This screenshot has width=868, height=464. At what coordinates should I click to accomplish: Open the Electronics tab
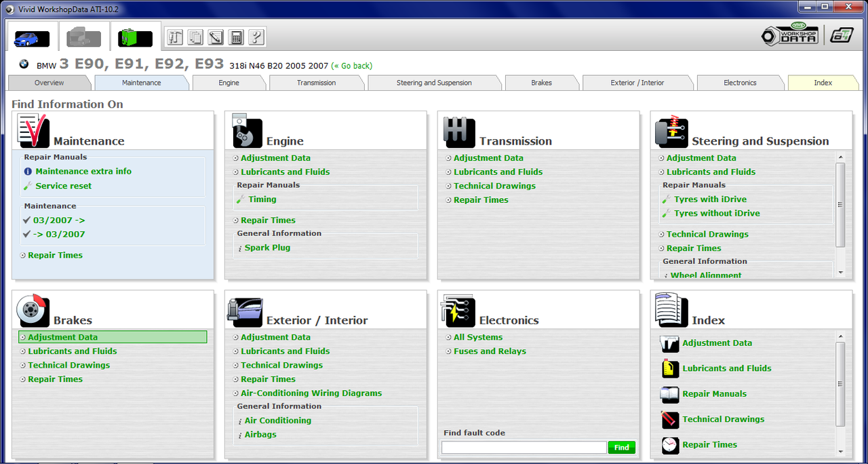pos(740,82)
